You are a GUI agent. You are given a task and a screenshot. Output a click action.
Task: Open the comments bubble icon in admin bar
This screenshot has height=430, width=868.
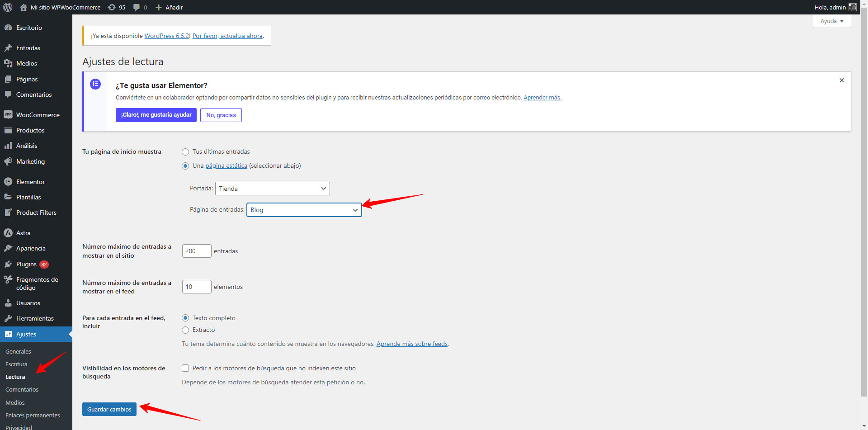[137, 7]
